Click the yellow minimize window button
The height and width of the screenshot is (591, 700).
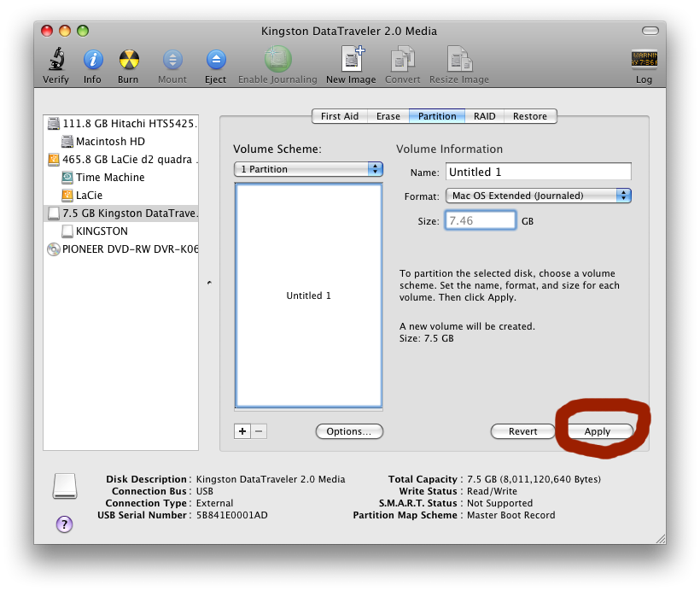point(65,31)
